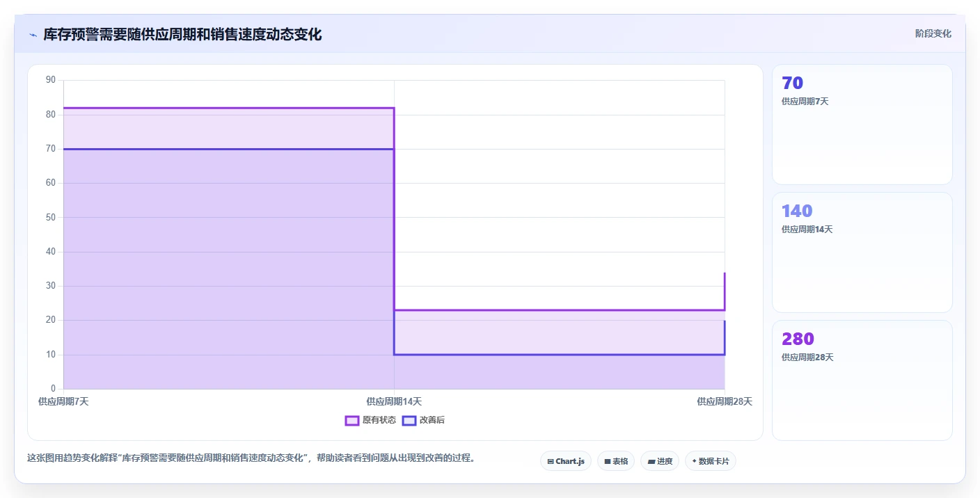This screenshot has width=980, height=498.
Task: Toggle the 原有状态 legend swatch
Action: click(352, 420)
